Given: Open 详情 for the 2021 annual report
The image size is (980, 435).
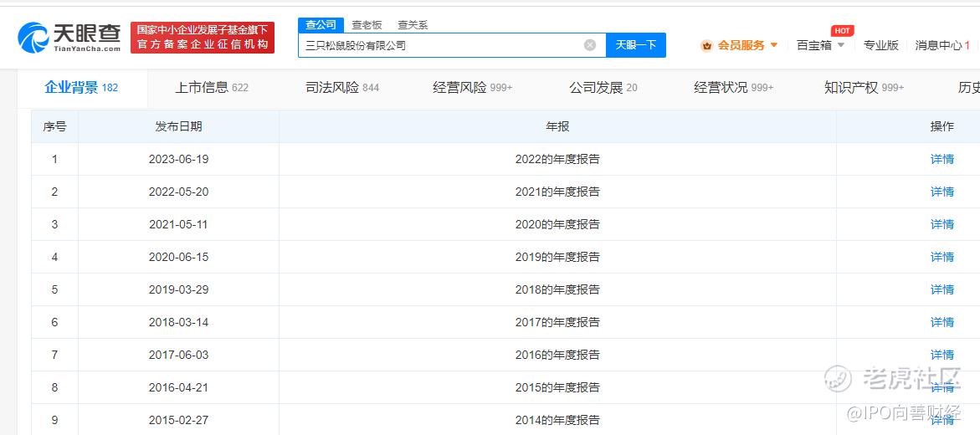Looking at the screenshot, I should pyautogui.click(x=942, y=192).
